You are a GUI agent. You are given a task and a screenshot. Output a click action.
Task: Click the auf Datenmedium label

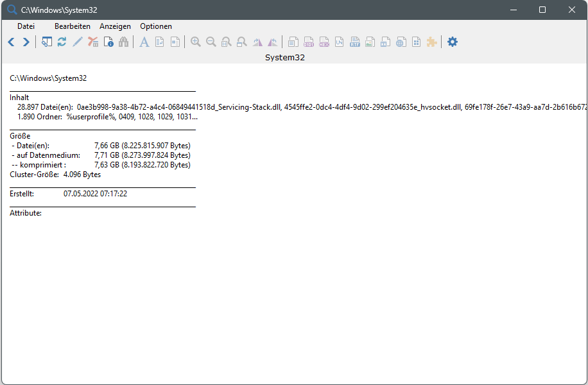[x=46, y=155]
